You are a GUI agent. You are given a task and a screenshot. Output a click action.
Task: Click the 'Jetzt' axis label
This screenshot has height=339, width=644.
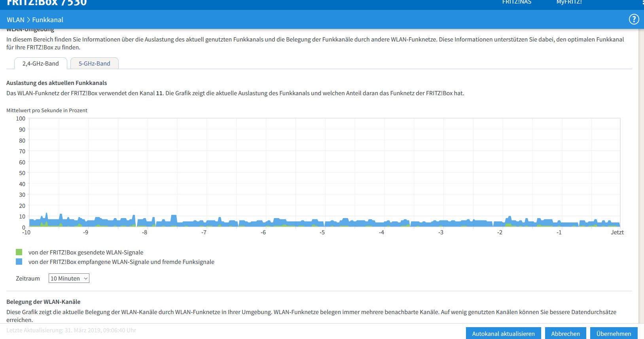click(617, 232)
